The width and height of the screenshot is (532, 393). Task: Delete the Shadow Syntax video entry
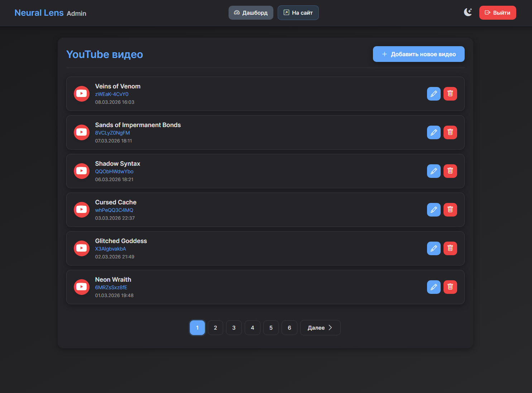[450, 171]
